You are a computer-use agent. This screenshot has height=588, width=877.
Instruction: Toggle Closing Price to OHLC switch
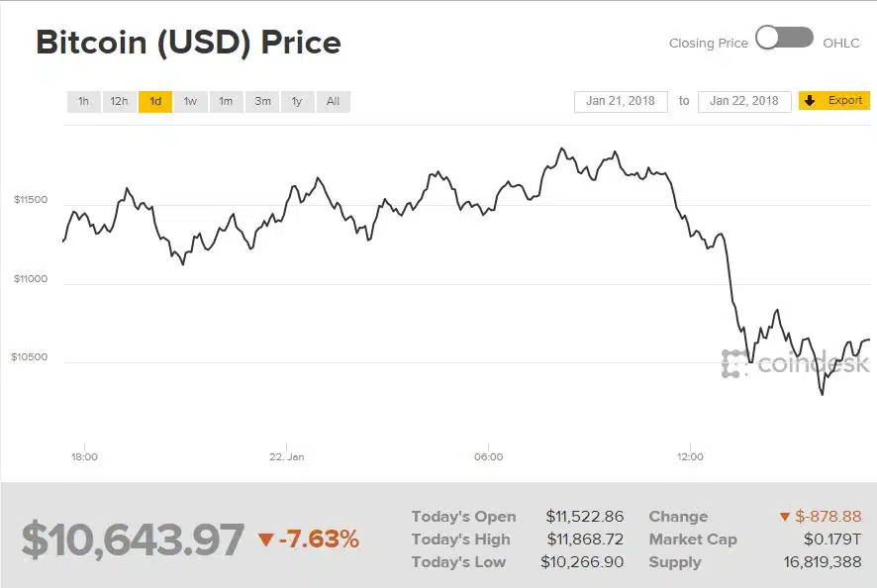(784, 38)
